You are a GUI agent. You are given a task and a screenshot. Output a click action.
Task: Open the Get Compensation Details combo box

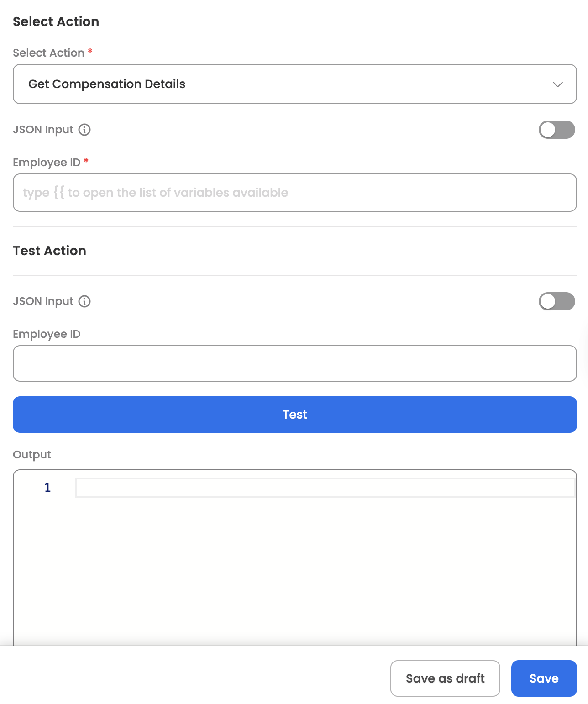(295, 84)
